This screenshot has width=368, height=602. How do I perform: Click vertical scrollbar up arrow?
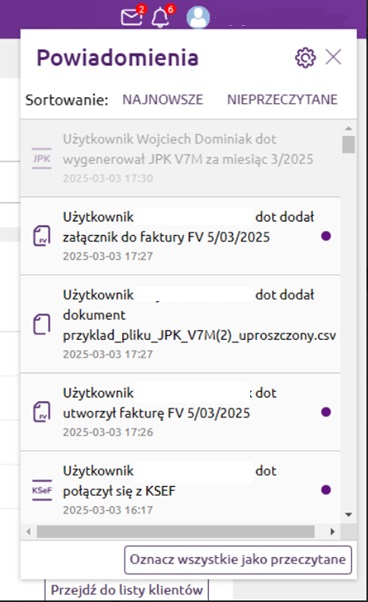348,129
